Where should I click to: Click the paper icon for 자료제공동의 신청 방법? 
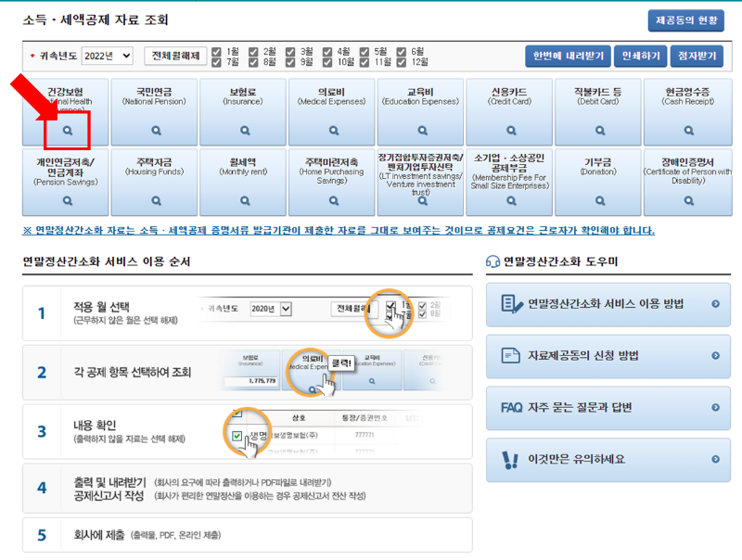(511, 355)
